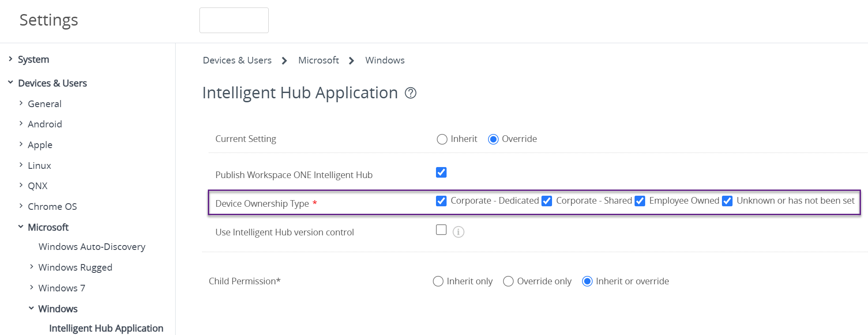Choose Inherit only child permission
868x335 pixels.
click(x=438, y=281)
